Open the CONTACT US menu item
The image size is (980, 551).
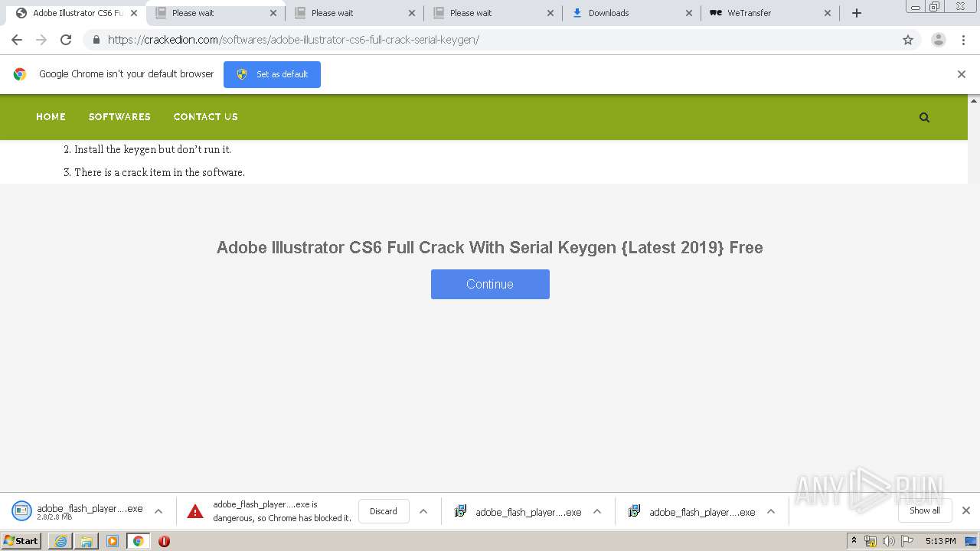[x=205, y=117]
